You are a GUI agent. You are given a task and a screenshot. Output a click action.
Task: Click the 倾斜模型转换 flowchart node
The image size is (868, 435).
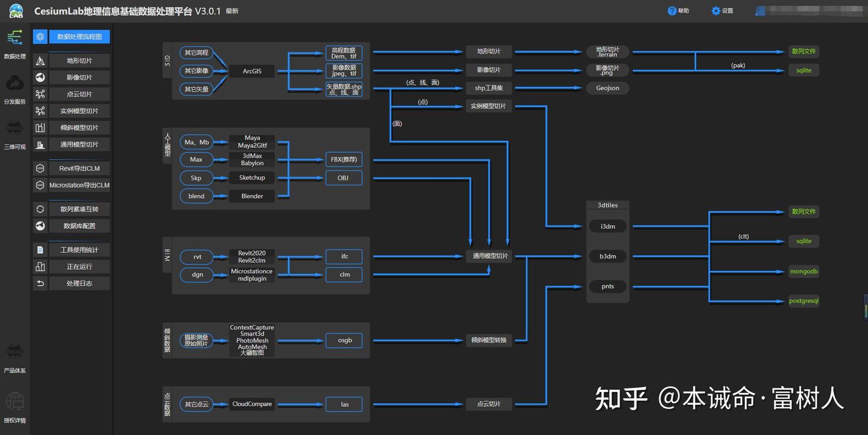pos(489,340)
